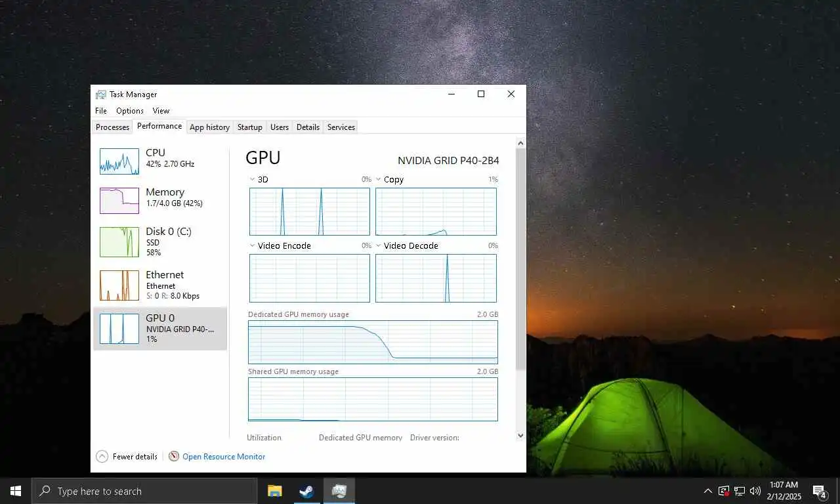This screenshot has height=504, width=840.
Task: Click the 42% 2.70 GHz CPU reading
Action: click(x=170, y=164)
